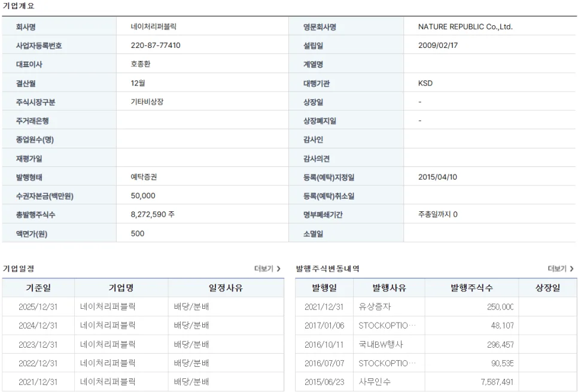Screen dimensions: 578x392
Task: Click the 발행사유 column header
Action: tap(390, 288)
